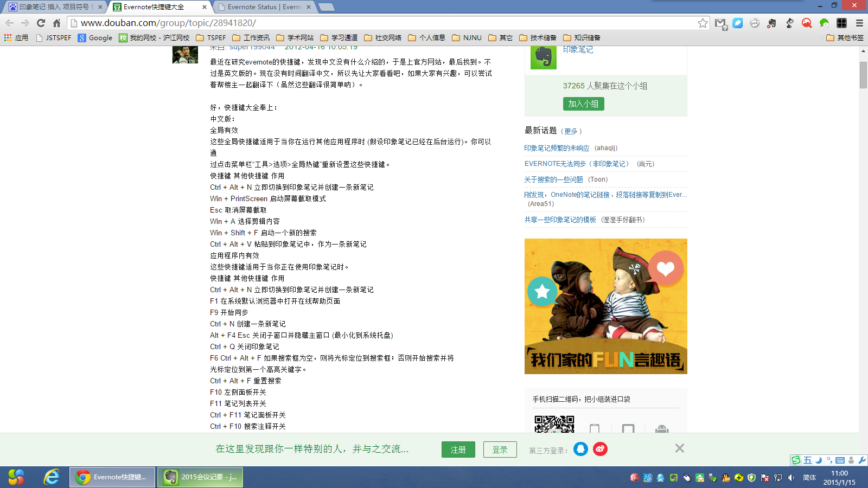Toggle the moon icon in Sogou input bar
This screenshot has height=488, width=868.
click(x=819, y=460)
